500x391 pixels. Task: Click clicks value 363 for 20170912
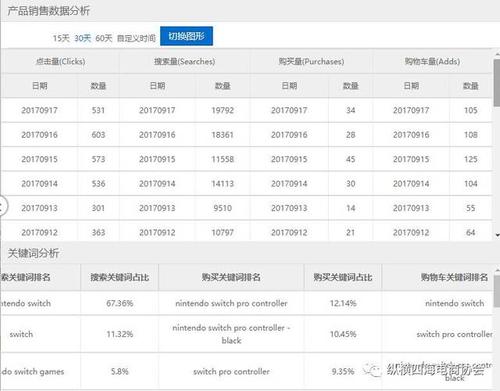[x=98, y=232]
